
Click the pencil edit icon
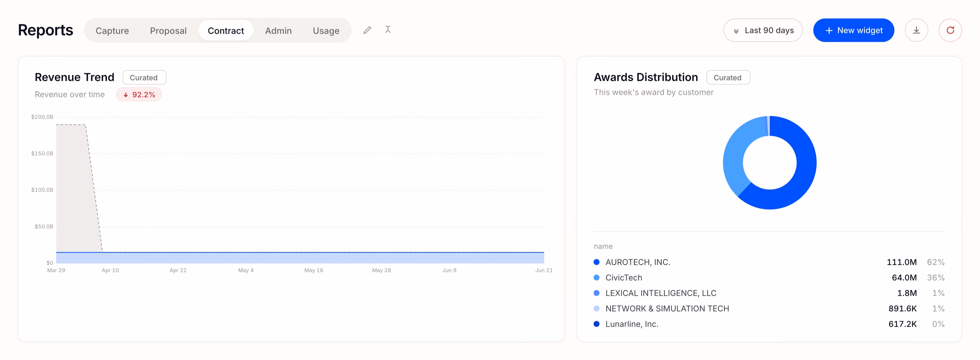(x=367, y=30)
